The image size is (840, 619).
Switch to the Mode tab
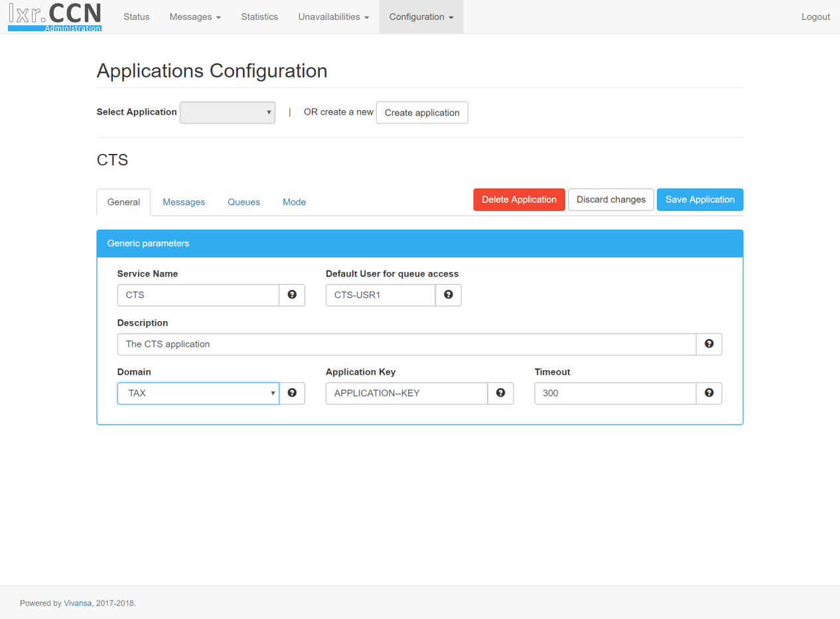[295, 202]
